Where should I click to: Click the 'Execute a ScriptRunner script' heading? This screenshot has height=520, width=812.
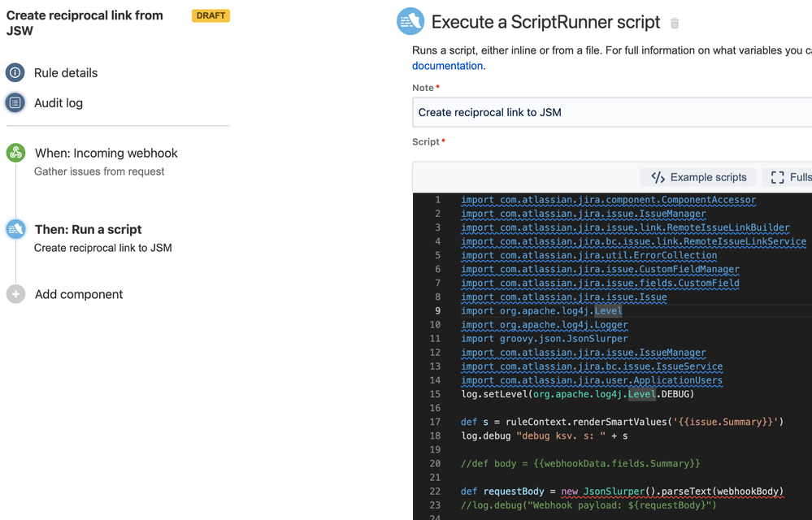pos(546,22)
